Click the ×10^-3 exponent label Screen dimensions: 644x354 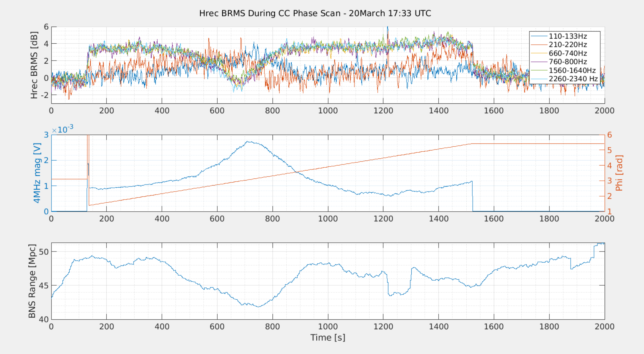tap(63, 129)
